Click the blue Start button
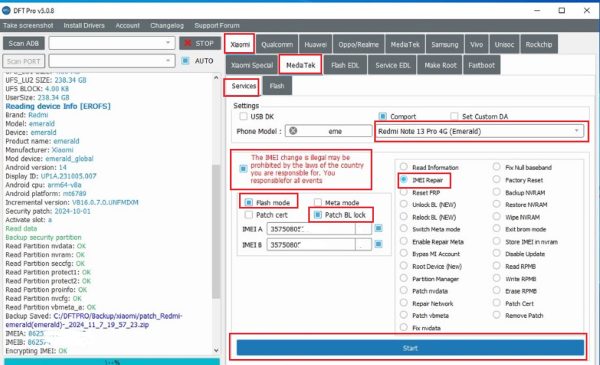Screen dimensions: 600x365 [x=410, y=348]
